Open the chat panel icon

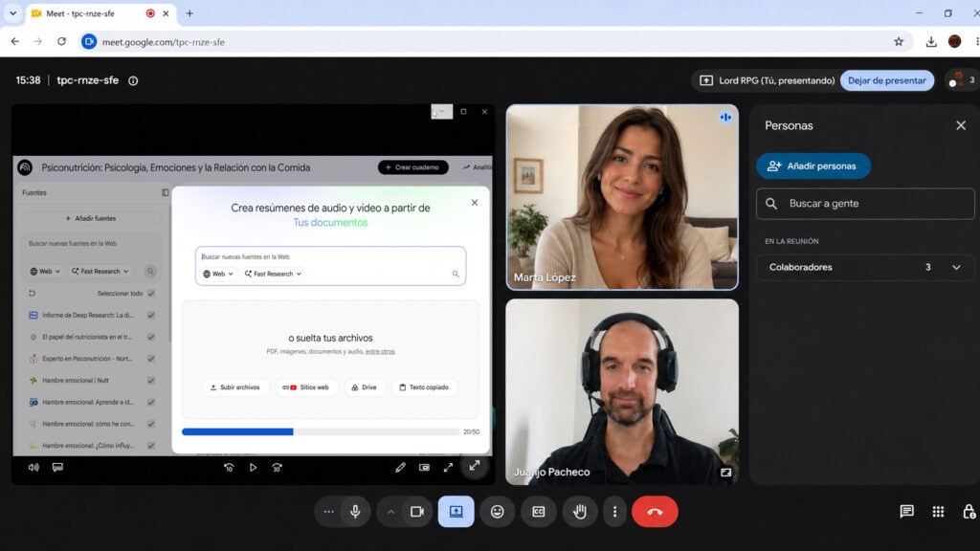click(907, 512)
